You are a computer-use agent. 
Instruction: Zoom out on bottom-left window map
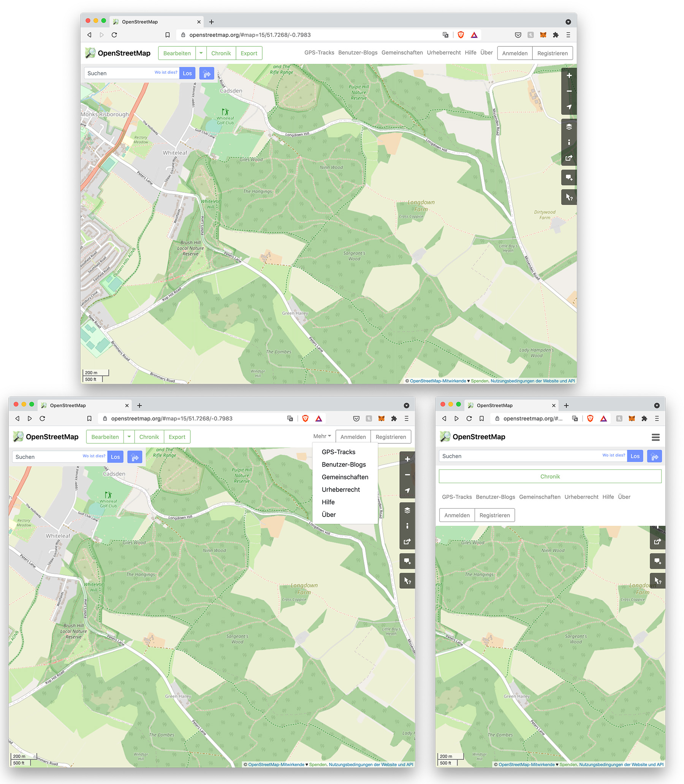[x=407, y=474]
